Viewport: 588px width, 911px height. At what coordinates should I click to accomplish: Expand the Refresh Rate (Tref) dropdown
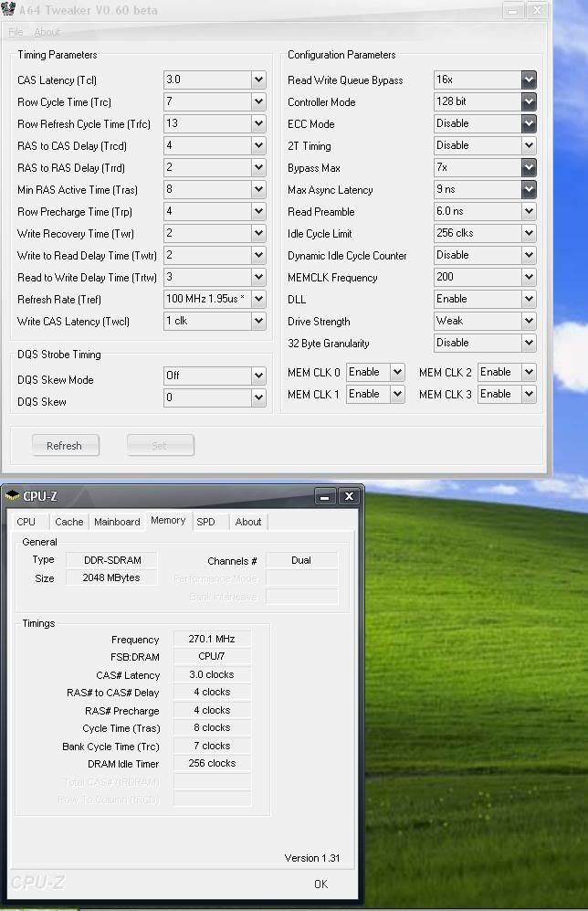coord(258,299)
